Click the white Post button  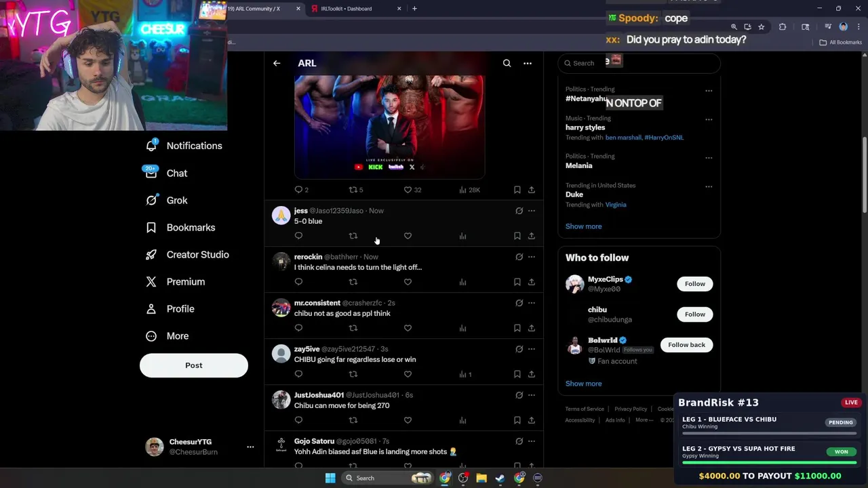pyautogui.click(x=194, y=365)
